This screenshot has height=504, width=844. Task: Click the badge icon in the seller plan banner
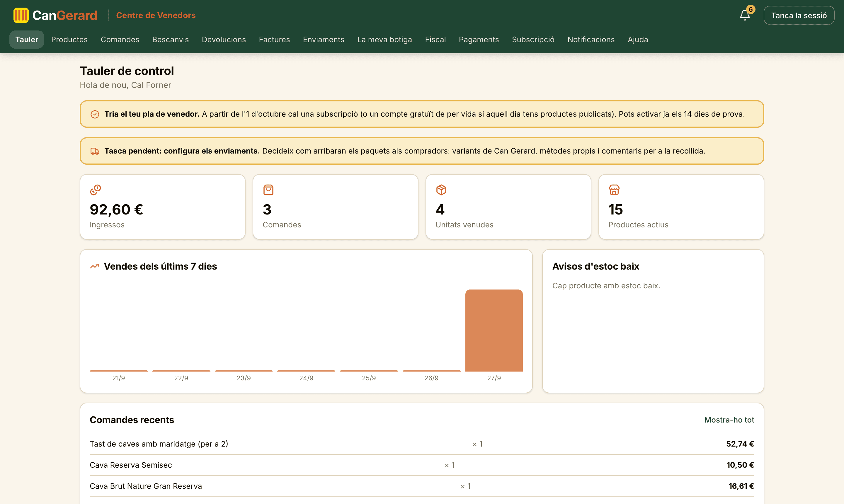pyautogui.click(x=95, y=114)
